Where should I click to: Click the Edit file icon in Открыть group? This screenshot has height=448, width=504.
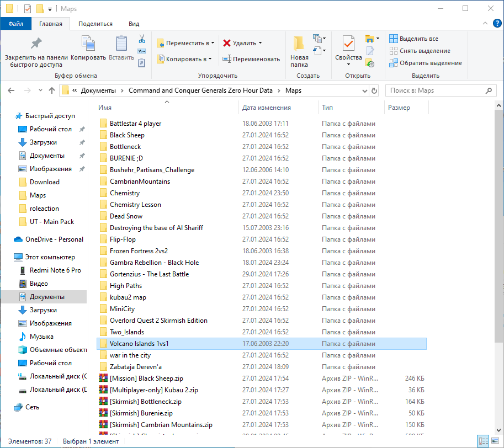(370, 51)
